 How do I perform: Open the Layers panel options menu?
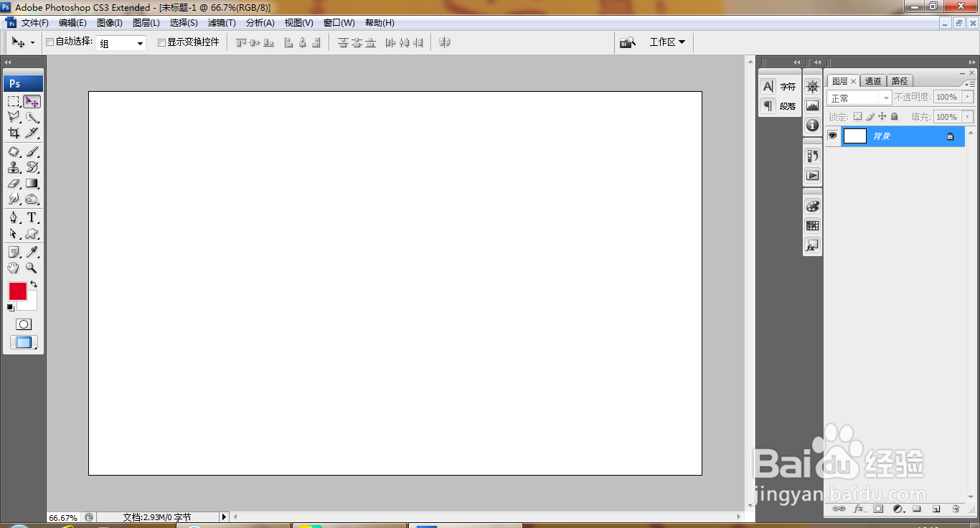(x=970, y=83)
